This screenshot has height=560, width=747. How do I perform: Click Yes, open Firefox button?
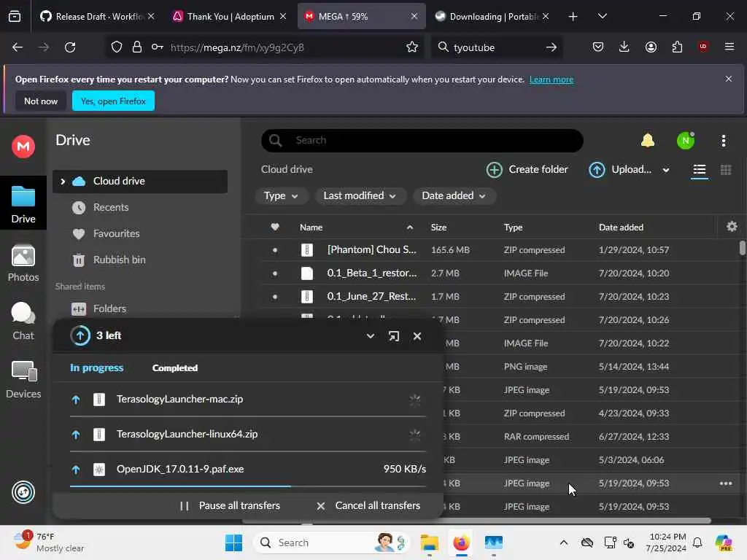click(113, 101)
